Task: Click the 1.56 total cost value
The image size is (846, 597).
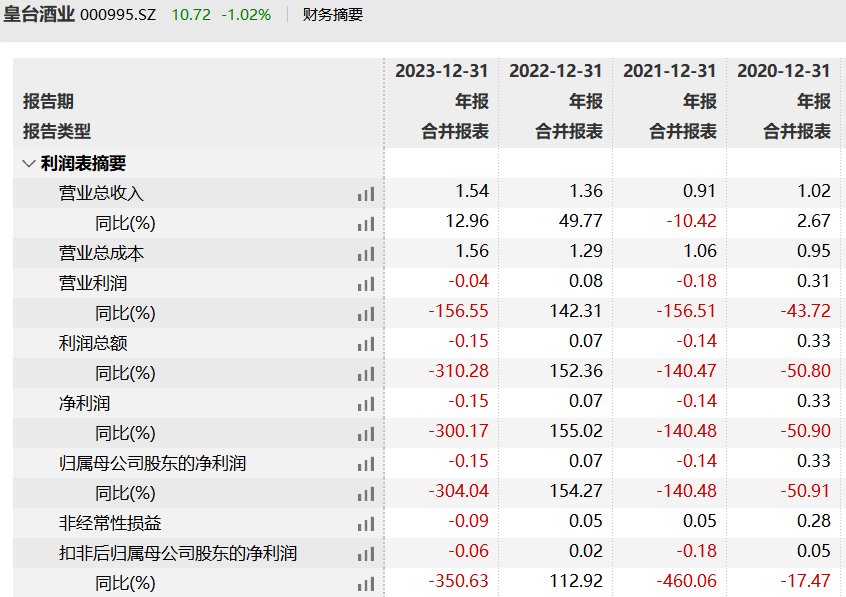Action: tap(472, 251)
